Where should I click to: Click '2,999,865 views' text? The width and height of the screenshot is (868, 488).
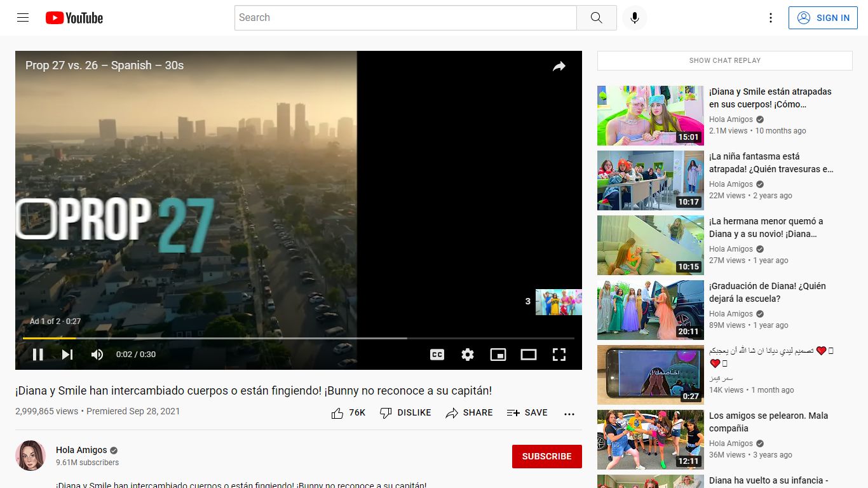(x=47, y=411)
